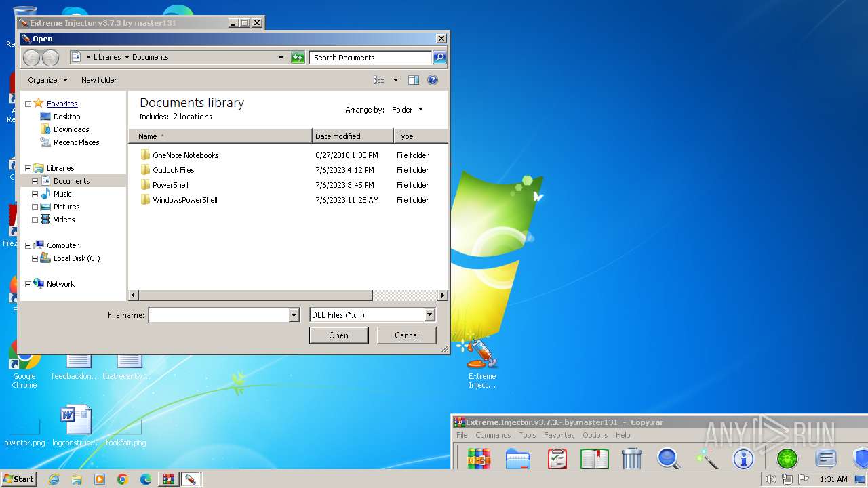The image size is (868, 488).
Task: Expand the Network node
Action: tap(28, 284)
